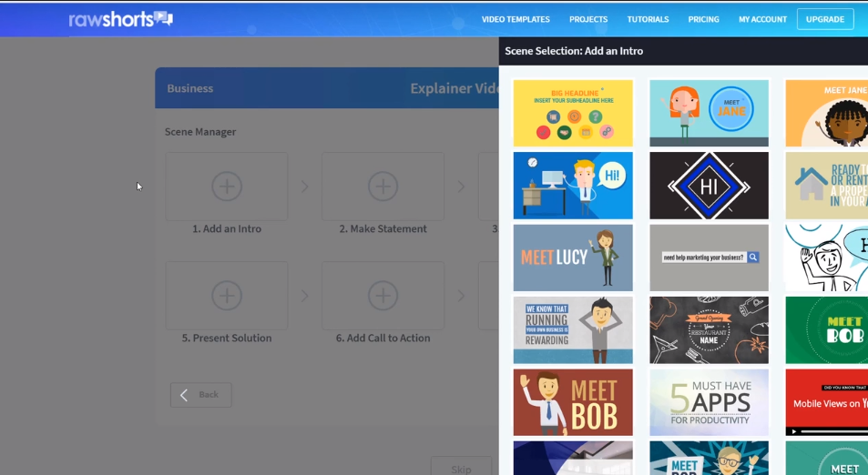Pick the Mobile Views red video thumbnail
868x475 pixels.
tap(827, 402)
